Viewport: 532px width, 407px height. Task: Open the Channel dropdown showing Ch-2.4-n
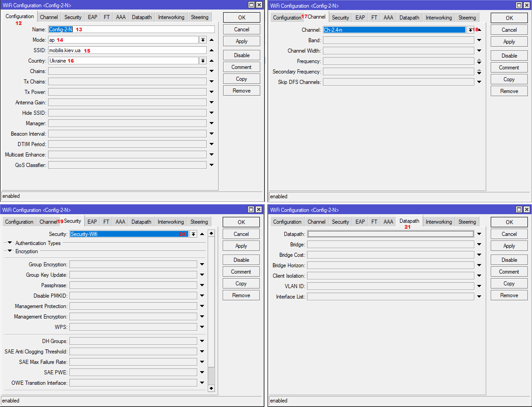(x=470, y=30)
